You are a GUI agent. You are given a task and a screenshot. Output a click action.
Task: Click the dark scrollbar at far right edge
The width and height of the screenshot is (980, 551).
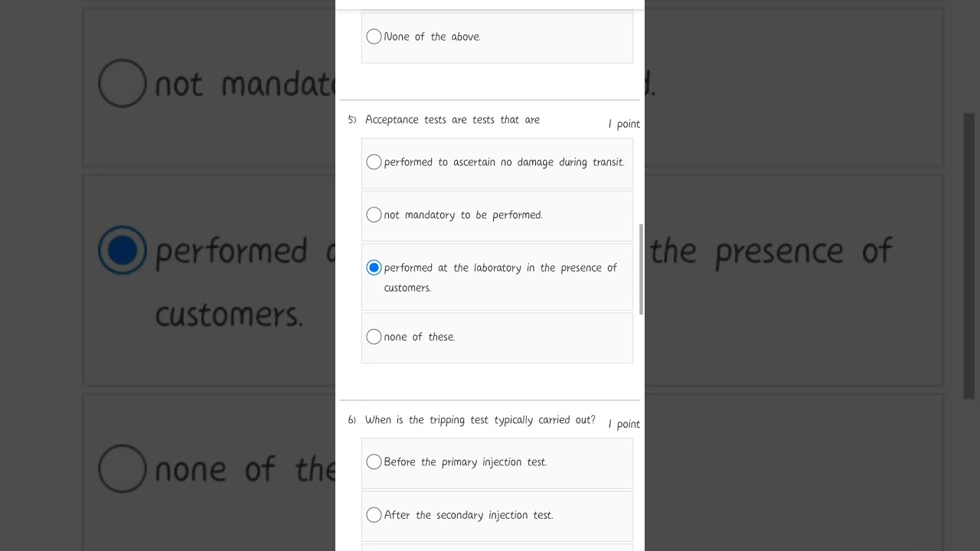tap(969, 256)
